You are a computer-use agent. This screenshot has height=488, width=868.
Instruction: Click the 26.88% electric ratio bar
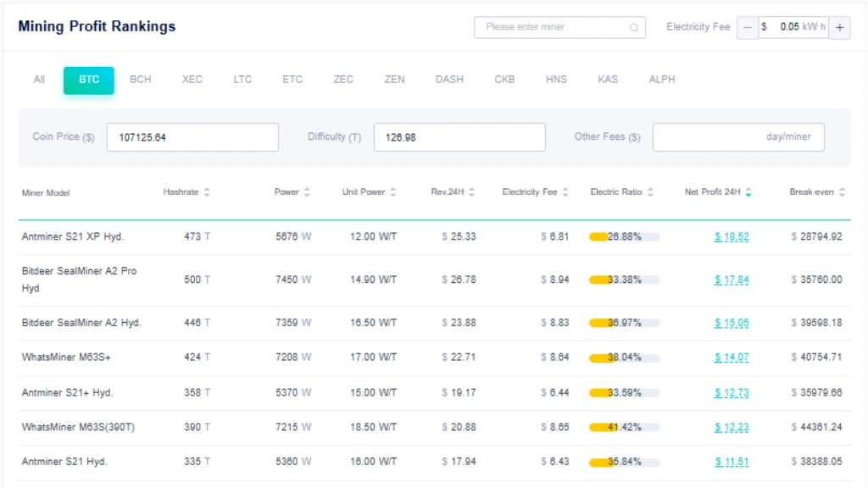tap(624, 237)
